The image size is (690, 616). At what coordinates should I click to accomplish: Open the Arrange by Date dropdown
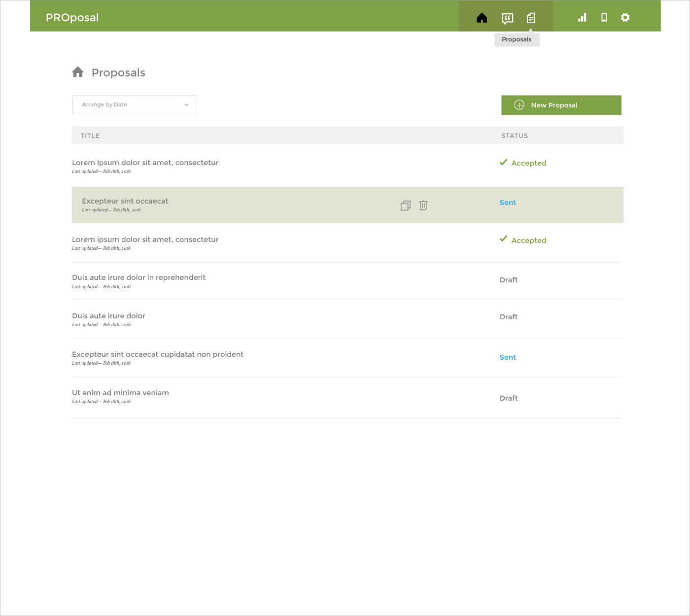click(x=134, y=105)
